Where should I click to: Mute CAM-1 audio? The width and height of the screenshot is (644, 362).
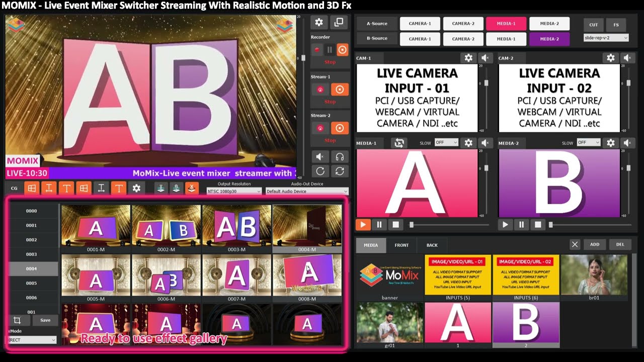click(x=485, y=58)
